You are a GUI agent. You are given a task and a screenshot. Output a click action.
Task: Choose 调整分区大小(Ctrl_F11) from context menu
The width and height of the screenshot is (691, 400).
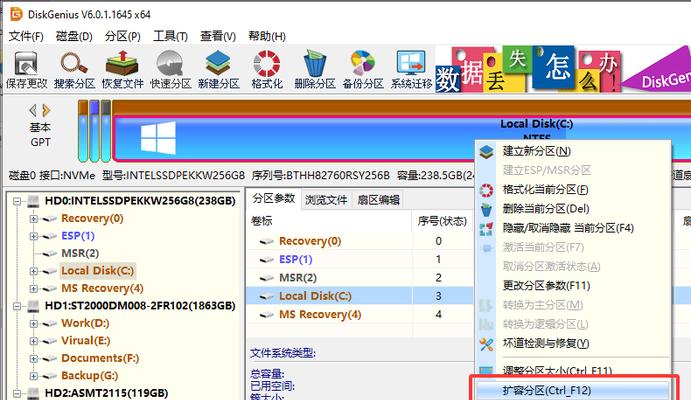pyautogui.click(x=572, y=371)
